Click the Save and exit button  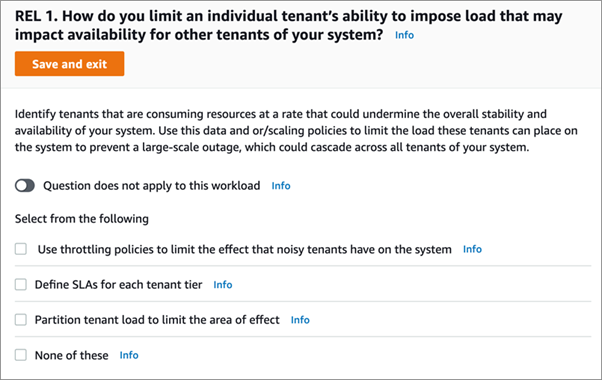[69, 64]
